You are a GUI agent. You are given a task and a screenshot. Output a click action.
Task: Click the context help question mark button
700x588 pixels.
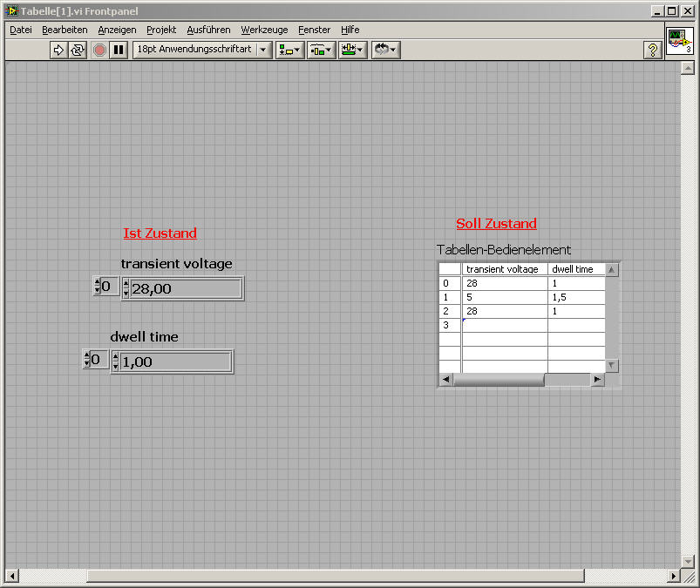(653, 50)
